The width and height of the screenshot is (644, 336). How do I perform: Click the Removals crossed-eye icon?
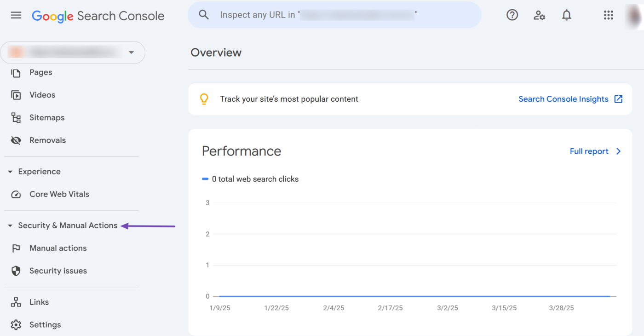(x=16, y=140)
